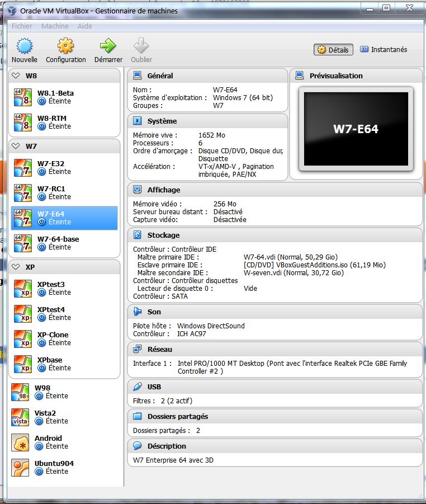Open the Son settings header link
Viewport: 426px width, 504px height.
click(x=154, y=312)
